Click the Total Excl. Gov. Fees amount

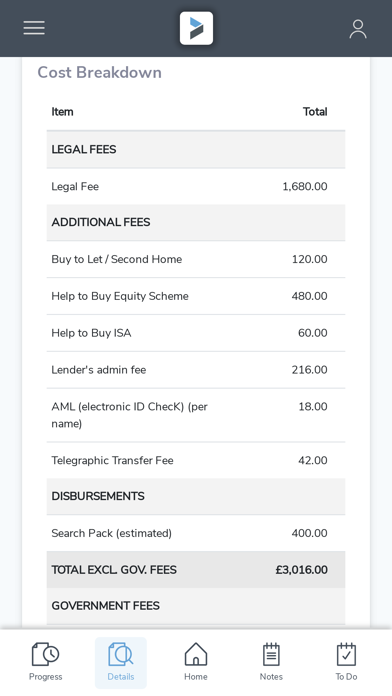tap(301, 570)
